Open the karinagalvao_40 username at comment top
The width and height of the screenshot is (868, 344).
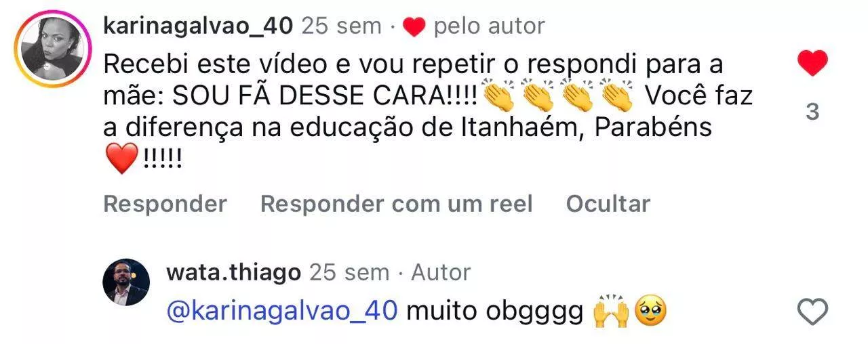pos(198,26)
